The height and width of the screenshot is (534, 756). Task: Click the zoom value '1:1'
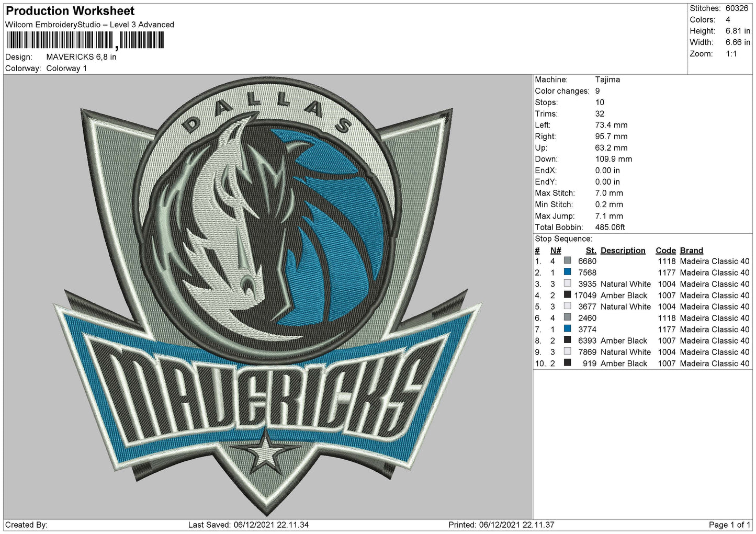tap(731, 54)
